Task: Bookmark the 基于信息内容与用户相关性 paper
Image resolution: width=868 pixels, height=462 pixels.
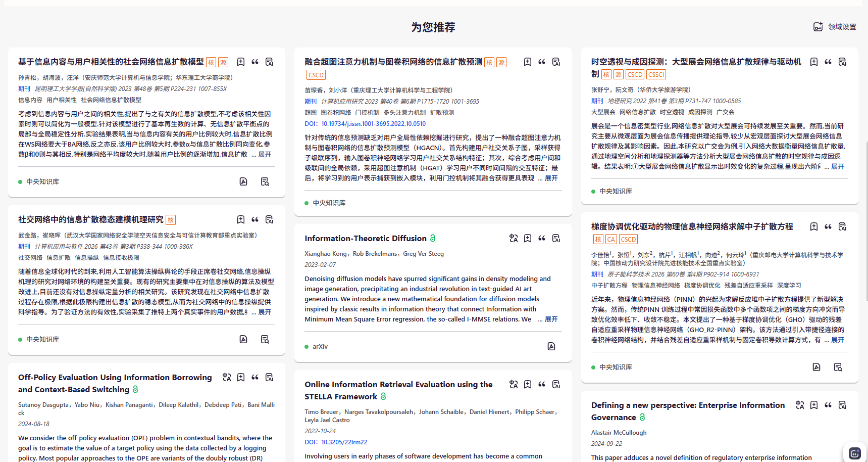Action: (x=241, y=62)
